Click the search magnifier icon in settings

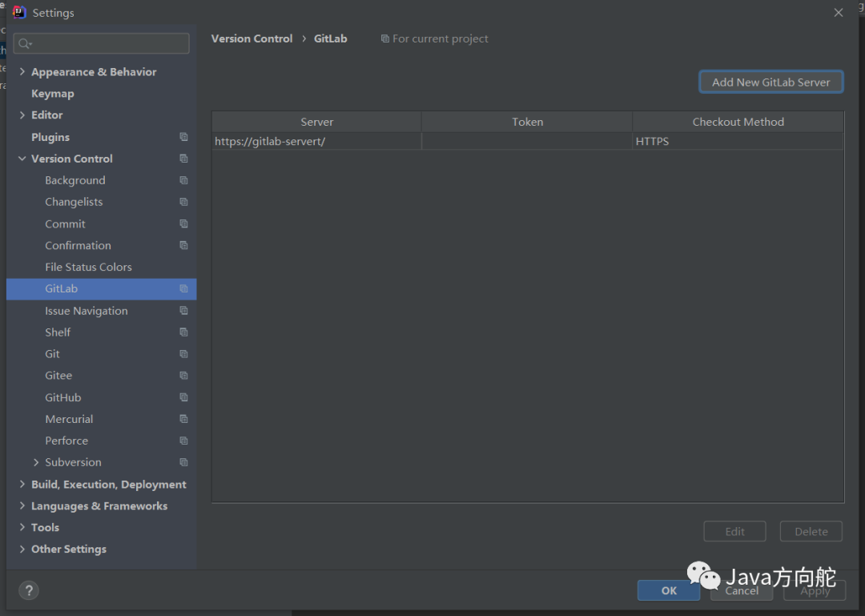pyautogui.click(x=24, y=43)
